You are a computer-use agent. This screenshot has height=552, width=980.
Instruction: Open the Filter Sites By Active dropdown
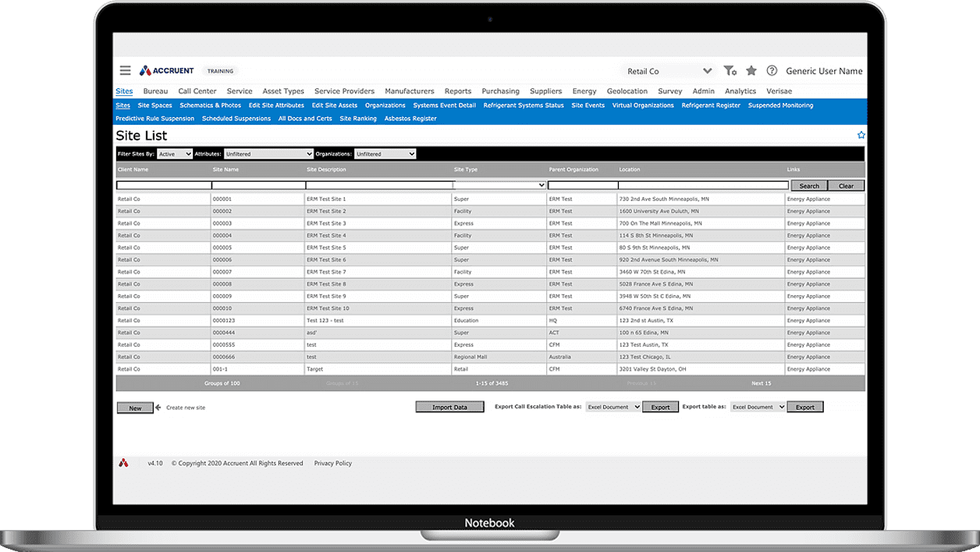pos(175,154)
